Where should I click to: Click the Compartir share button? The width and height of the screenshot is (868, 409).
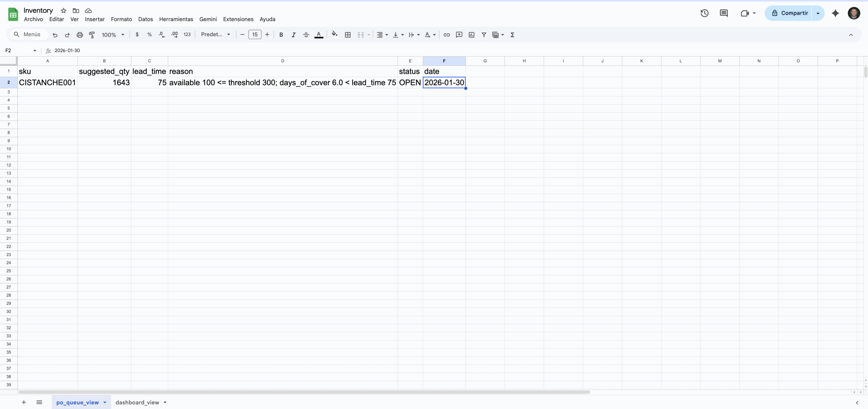(x=790, y=13)
